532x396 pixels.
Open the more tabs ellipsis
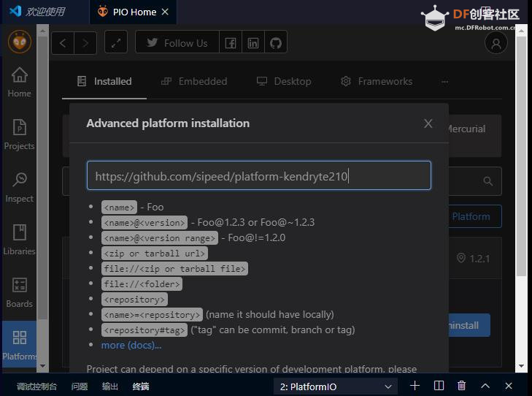445,82
